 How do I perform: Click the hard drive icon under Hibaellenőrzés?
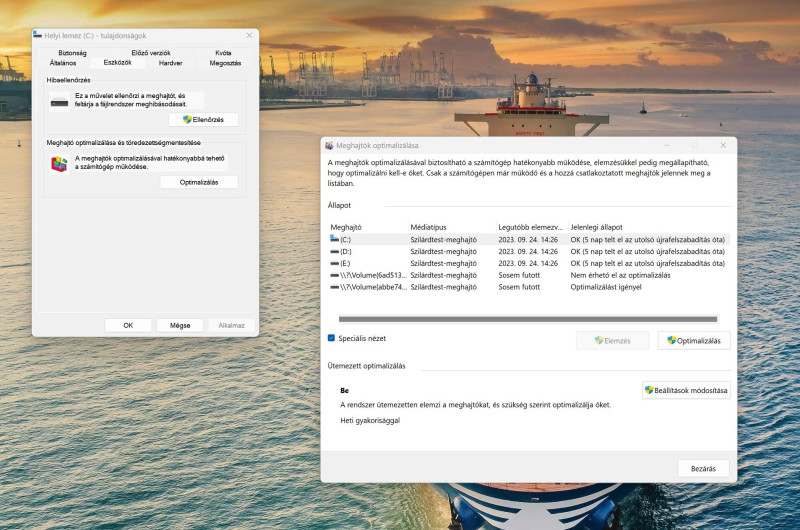click(59, 103)
